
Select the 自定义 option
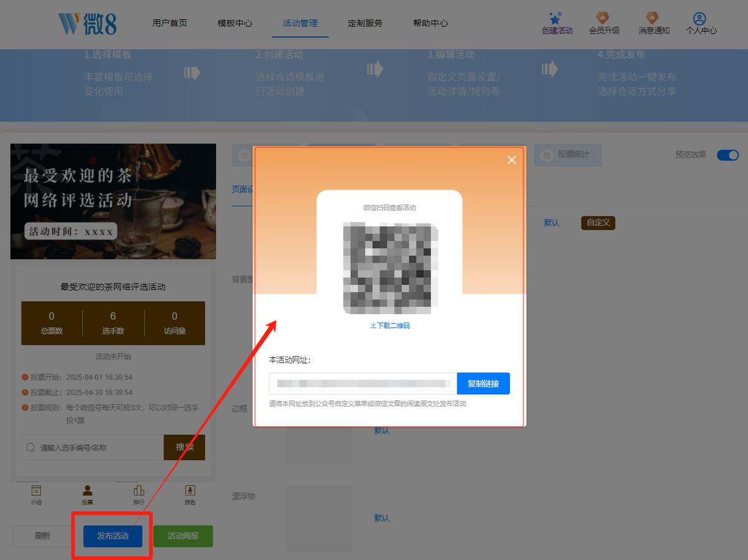coord(598,223)
